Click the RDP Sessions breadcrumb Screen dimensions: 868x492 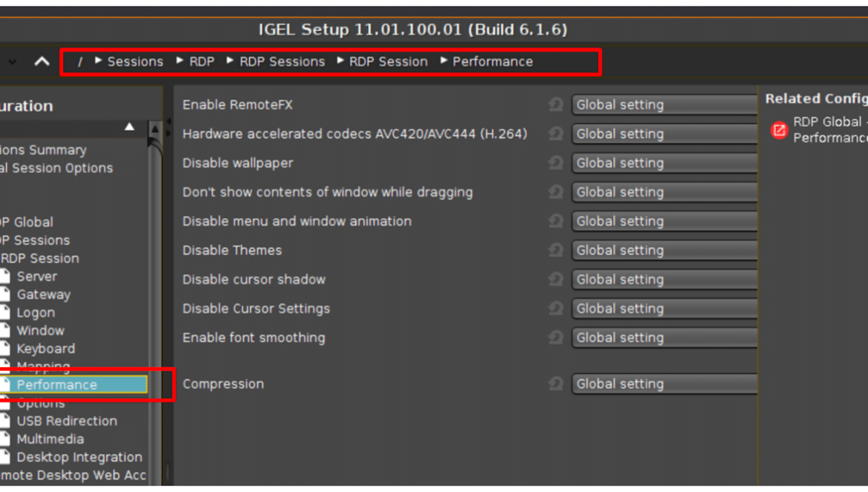282,62
